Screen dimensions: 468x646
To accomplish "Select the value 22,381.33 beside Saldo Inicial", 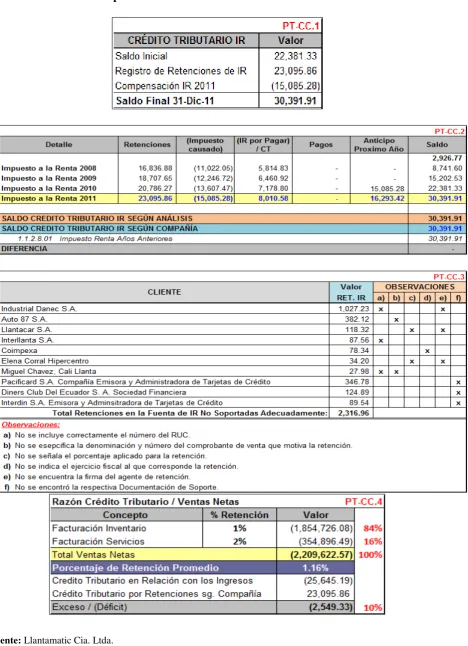I will (295, 56).
